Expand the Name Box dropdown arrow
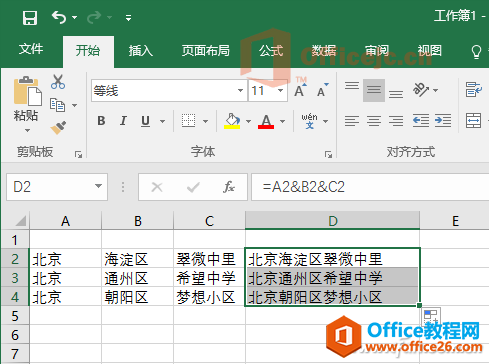Viewport: 489px width, 364px height. tap(98, 186)
